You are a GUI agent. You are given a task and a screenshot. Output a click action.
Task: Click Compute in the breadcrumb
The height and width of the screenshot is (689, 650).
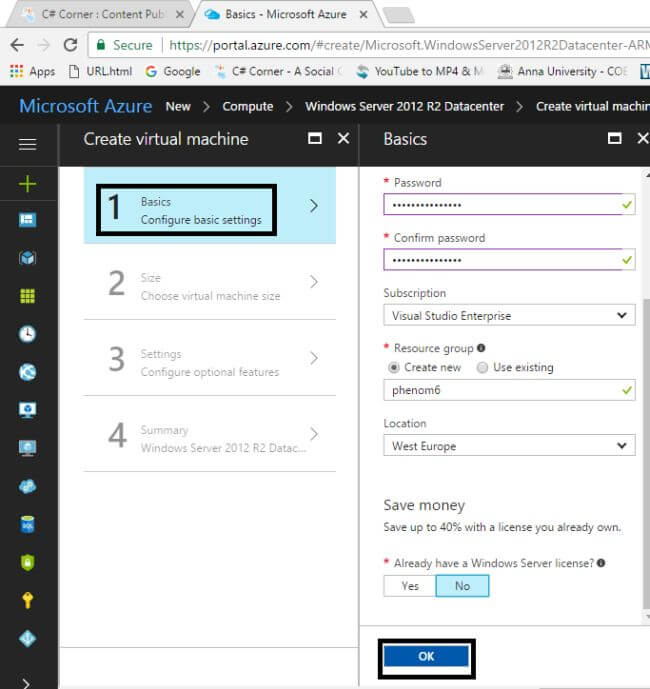tap(247, 106)
